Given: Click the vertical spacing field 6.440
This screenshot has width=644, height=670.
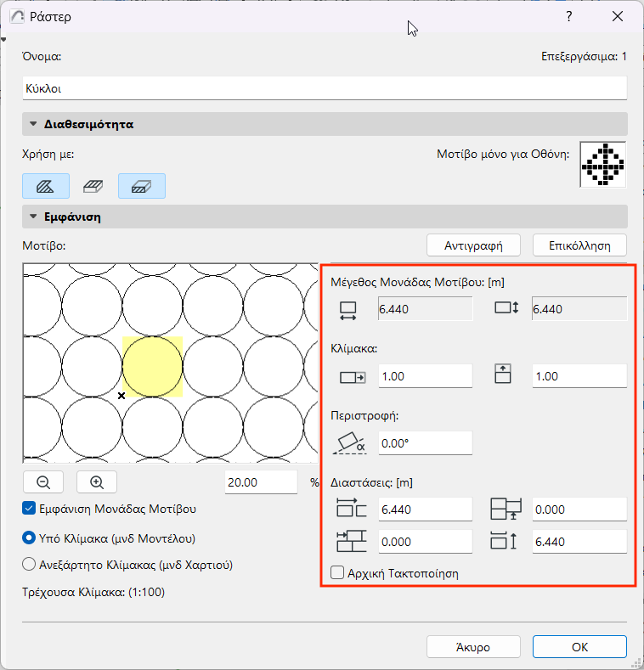Looking at the screenshot, I should point(579,542).
